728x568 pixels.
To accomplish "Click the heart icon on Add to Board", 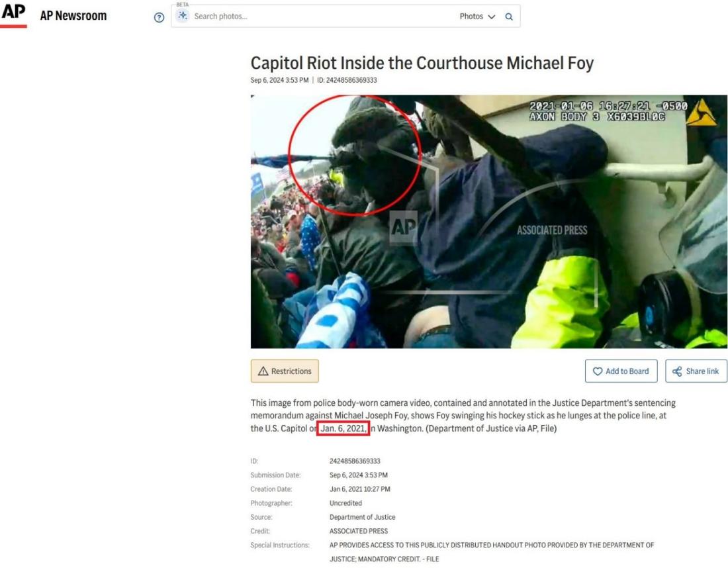I will click(598, 371).
